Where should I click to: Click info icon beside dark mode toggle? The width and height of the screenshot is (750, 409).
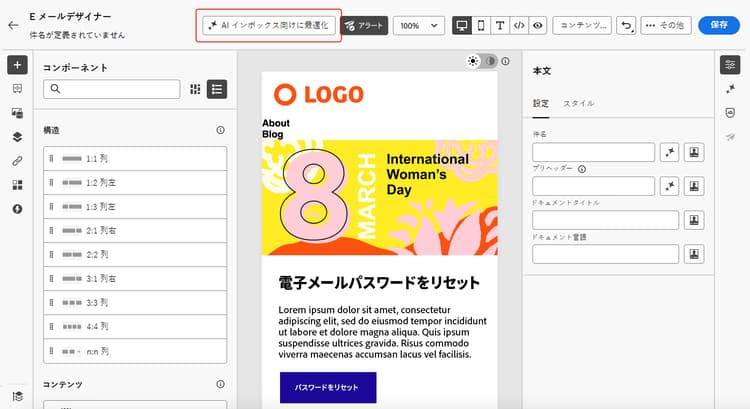coord(505,61)
